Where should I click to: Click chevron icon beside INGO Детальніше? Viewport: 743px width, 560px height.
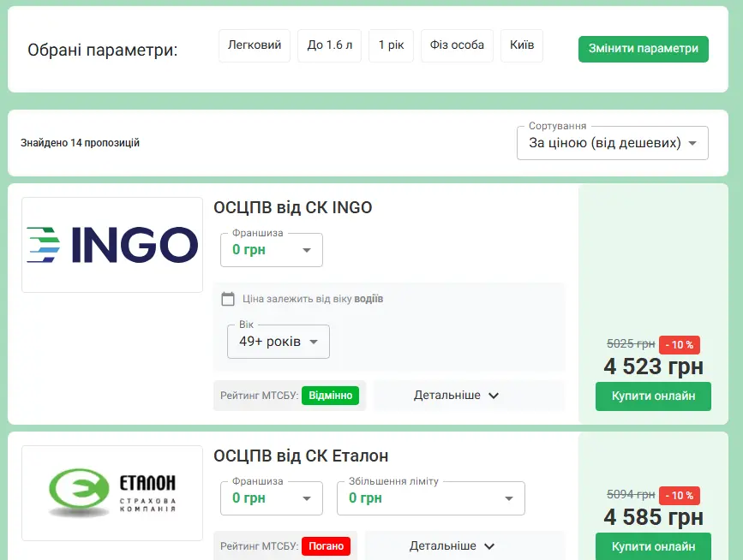click(494, 396)
